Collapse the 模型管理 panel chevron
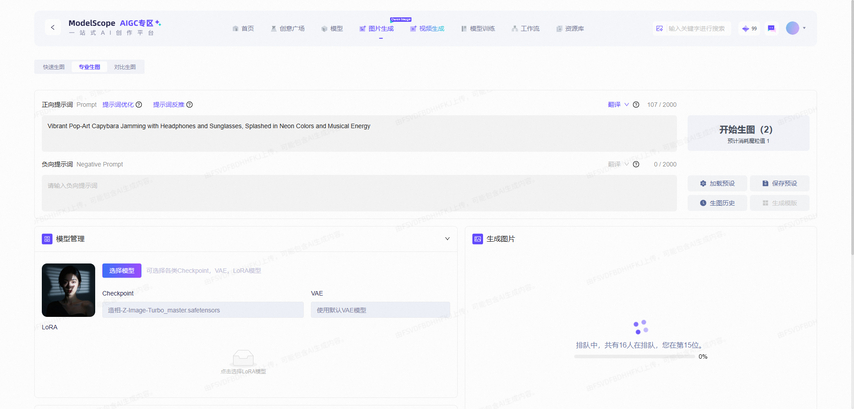854x409 pixels. (x=447, y=239)
